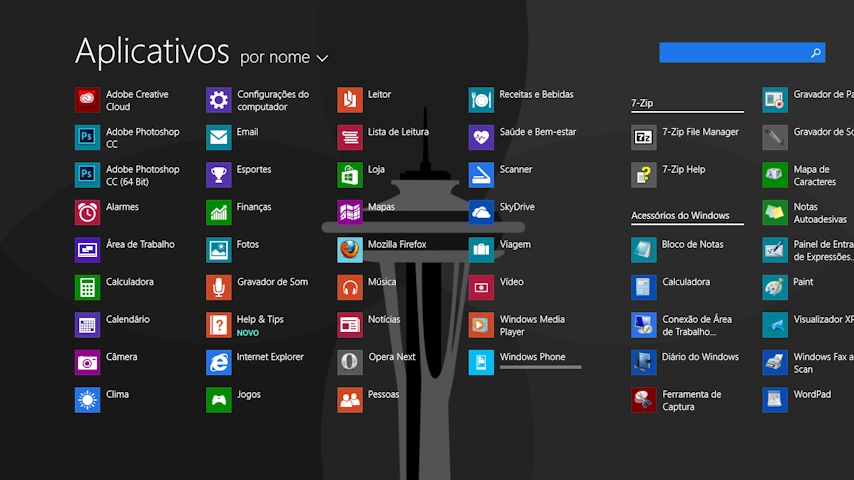Open the Câmera app
This screenshot has height=480, width=854.
(87, 363)
